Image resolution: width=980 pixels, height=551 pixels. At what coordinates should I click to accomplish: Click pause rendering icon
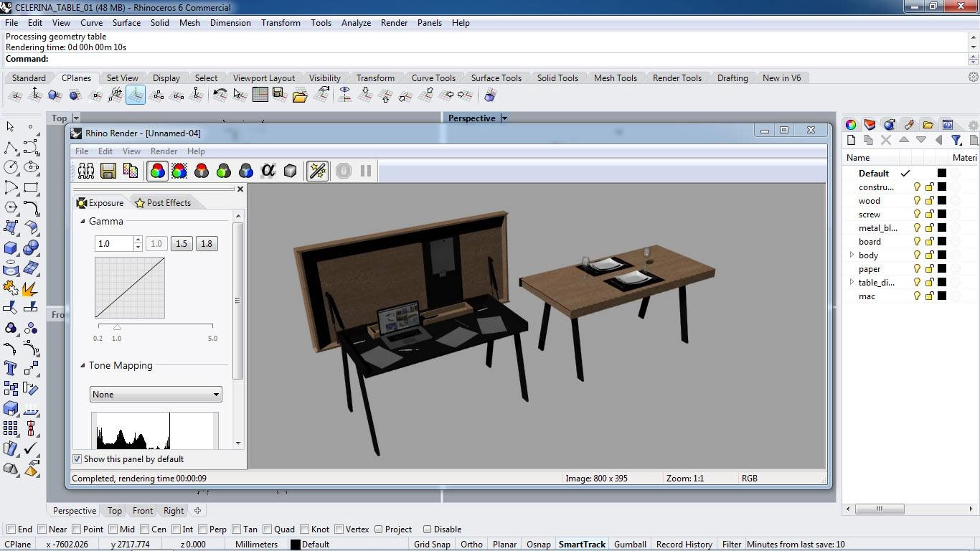366,171
